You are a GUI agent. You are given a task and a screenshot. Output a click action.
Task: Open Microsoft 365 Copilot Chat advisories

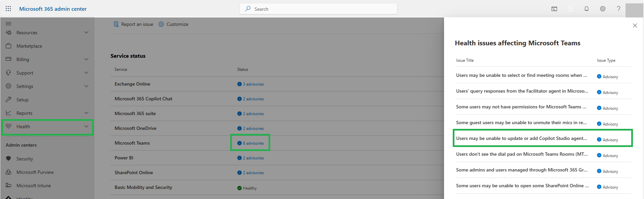point(253,99)
